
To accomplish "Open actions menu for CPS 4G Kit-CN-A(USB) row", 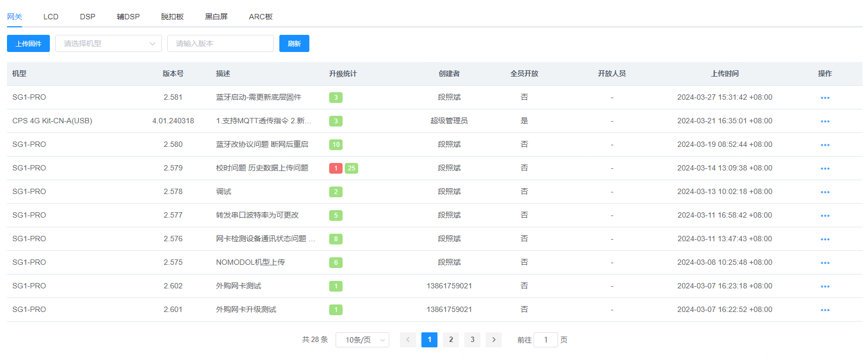I will [x=825, y=121].
